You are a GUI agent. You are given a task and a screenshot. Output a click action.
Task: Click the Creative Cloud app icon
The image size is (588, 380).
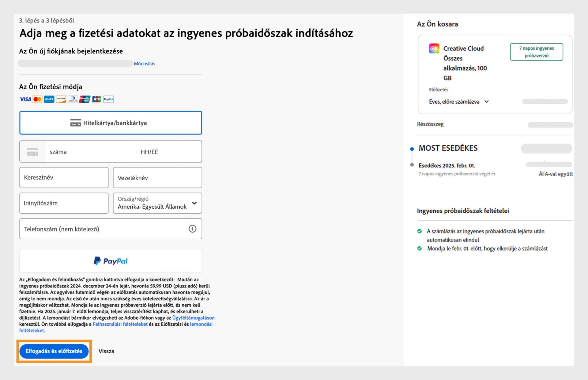pyautogui.click(x=434, y=48)
